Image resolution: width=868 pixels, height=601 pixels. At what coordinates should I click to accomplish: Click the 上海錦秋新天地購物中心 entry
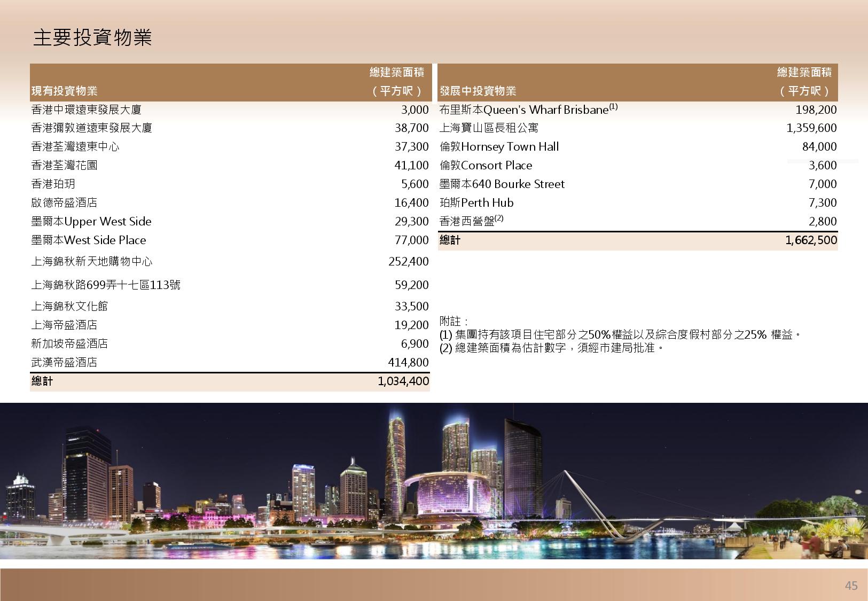(x=91, y=262)
